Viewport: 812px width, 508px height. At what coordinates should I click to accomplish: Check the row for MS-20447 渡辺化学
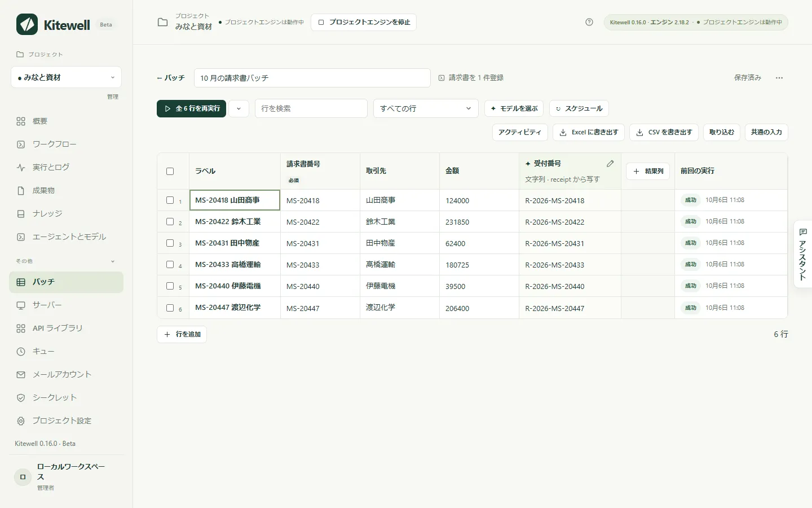point(170,308)
